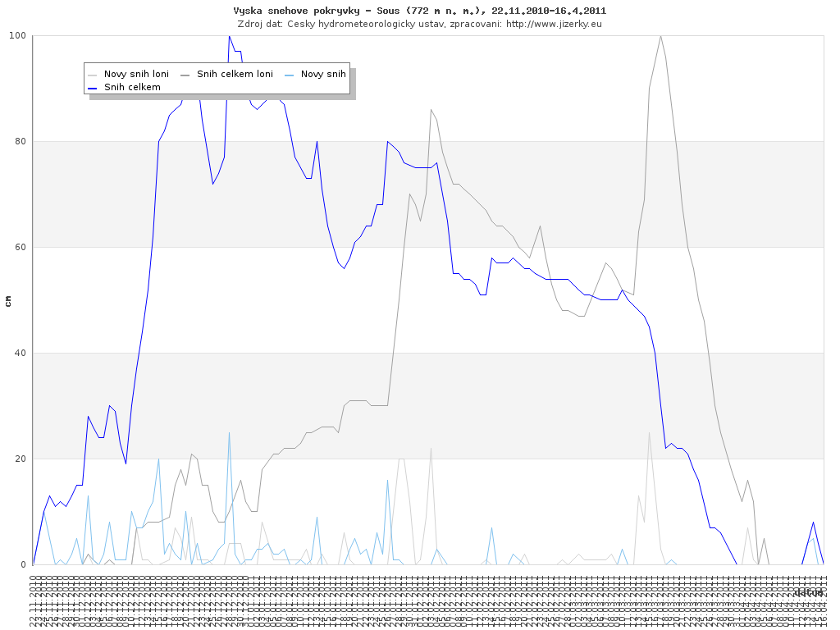Screen dimensions: 840x630
Task: Click the dark blue line swatch in legend
Action: point(94,87)
